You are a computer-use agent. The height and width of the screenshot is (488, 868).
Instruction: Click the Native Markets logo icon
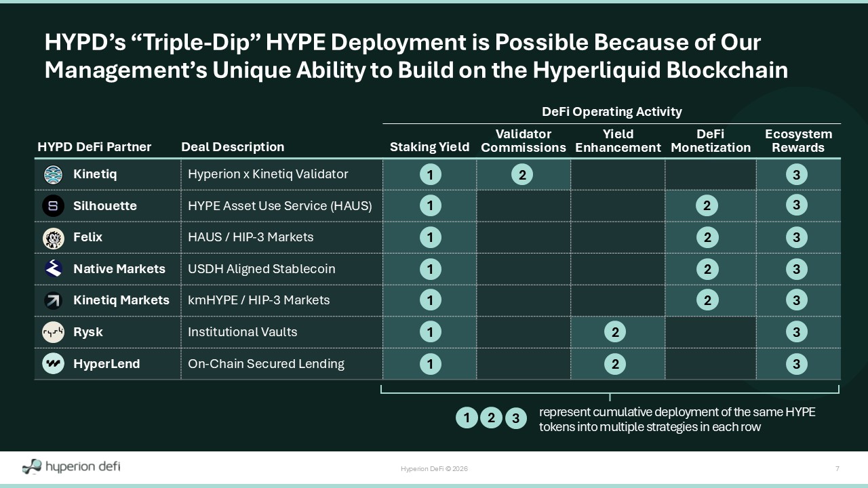point(54,269)
